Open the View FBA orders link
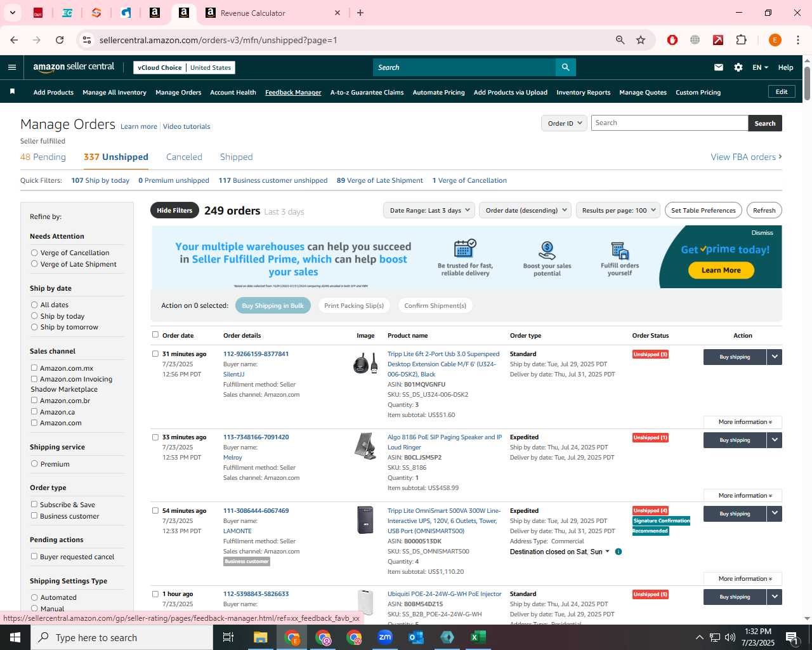Screen dimensions: 812x650 point(746,157)
